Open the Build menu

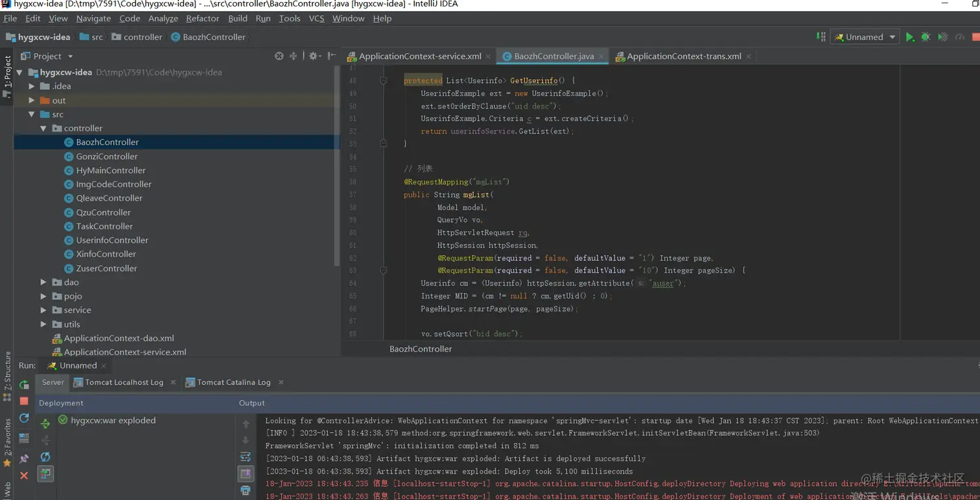[x=238, y=18]
